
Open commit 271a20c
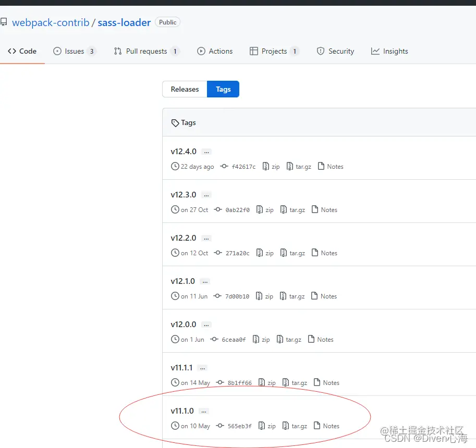[232, 253]
